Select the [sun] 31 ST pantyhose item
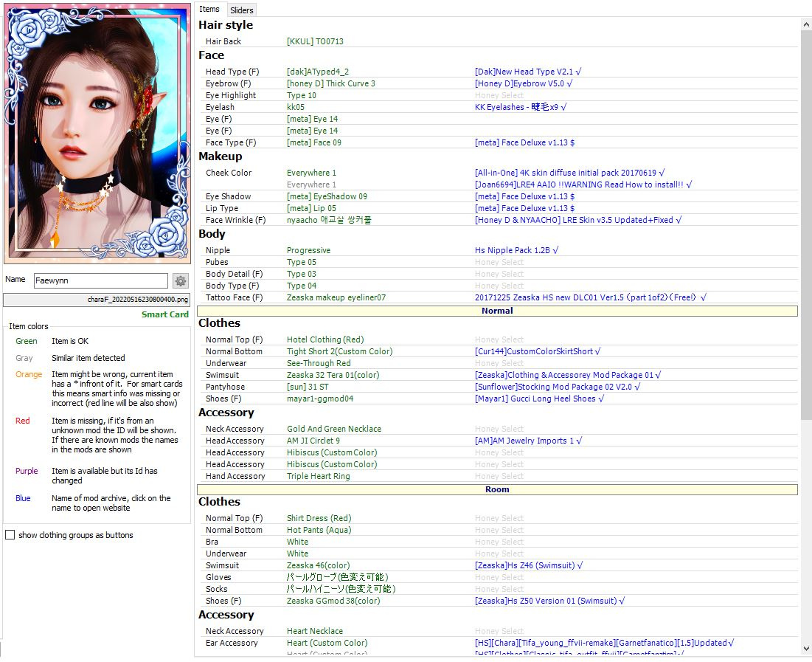The width and height of the screenshot is (812, 662). click(308, 387)
